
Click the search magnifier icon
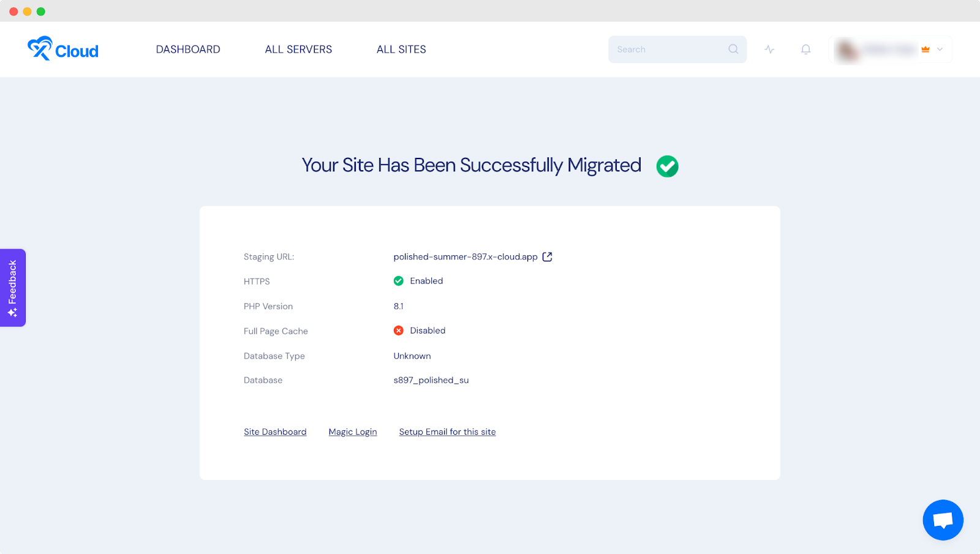pos(733,50)
